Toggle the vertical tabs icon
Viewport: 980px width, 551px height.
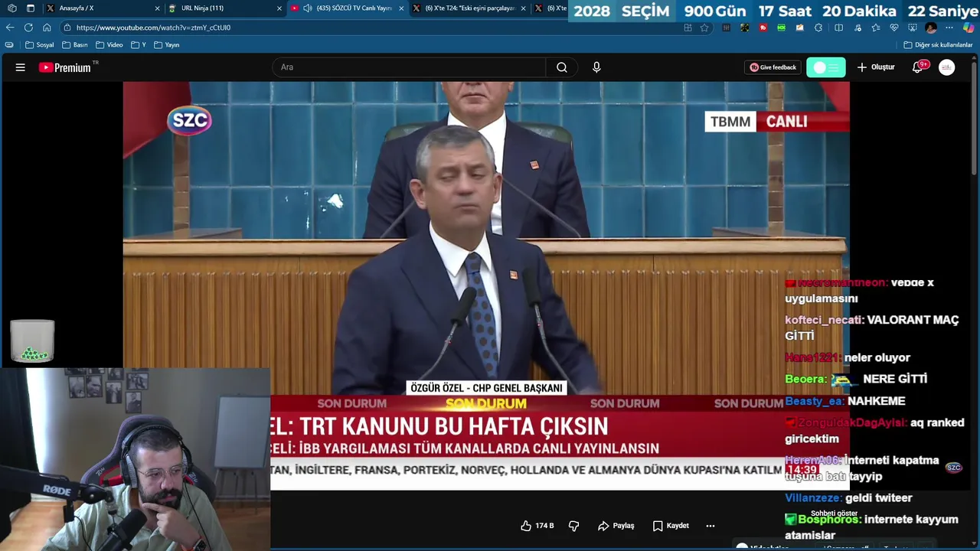31,8
